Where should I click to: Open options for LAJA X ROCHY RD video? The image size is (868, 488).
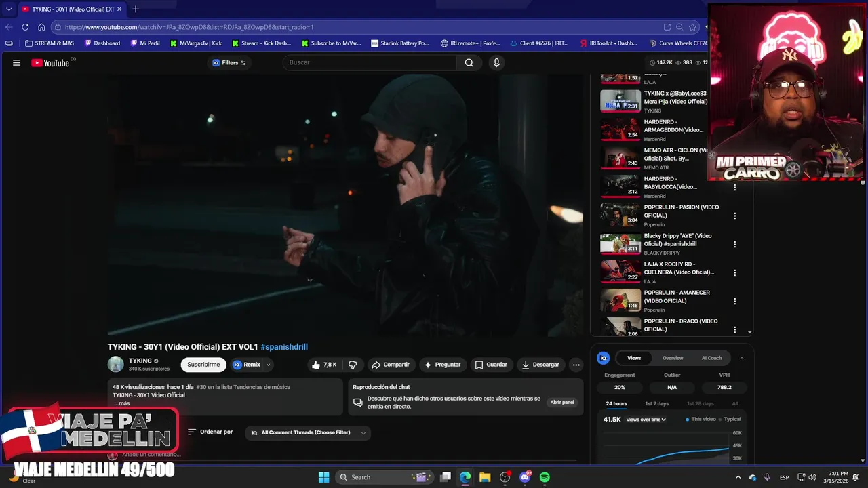click(x=734, y=272)
